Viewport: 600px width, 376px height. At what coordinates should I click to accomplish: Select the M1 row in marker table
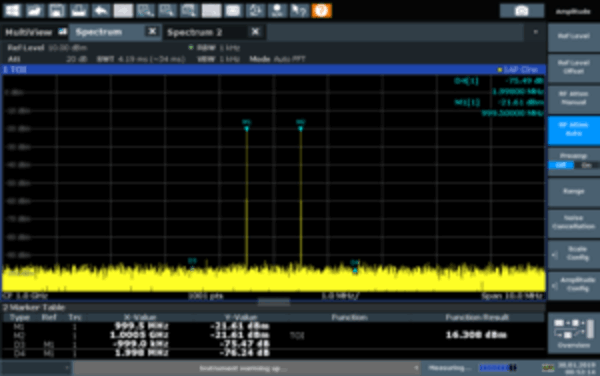(273, 326)
